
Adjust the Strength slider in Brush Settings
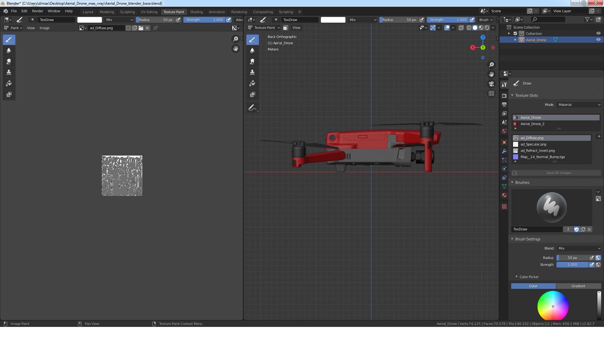pyautogui.click(x=572, y=265)
